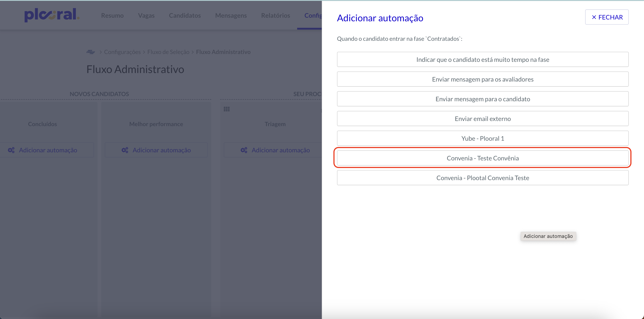Click the Fluxo Administrativo breadcrumb

[223, 52]
